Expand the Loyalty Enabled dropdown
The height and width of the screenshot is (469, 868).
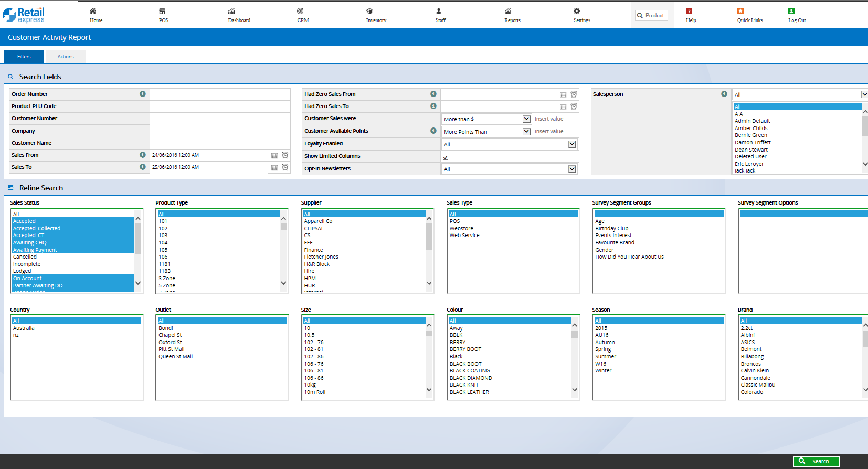(x=510, y=144)
